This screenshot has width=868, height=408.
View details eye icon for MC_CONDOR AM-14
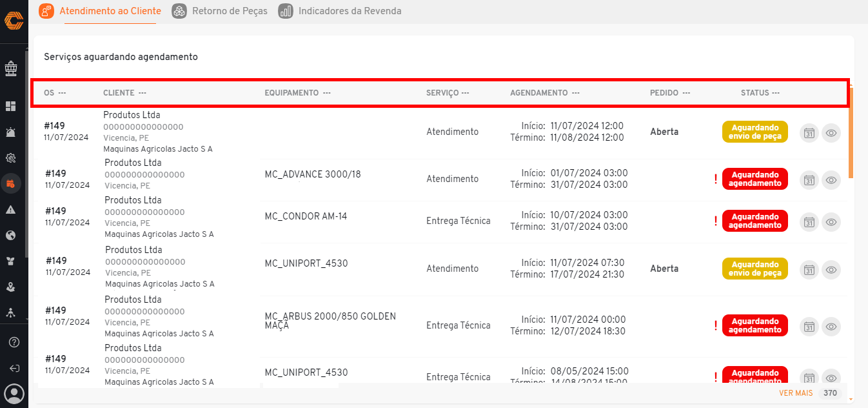pyautogui.click(x=831, y=222)
